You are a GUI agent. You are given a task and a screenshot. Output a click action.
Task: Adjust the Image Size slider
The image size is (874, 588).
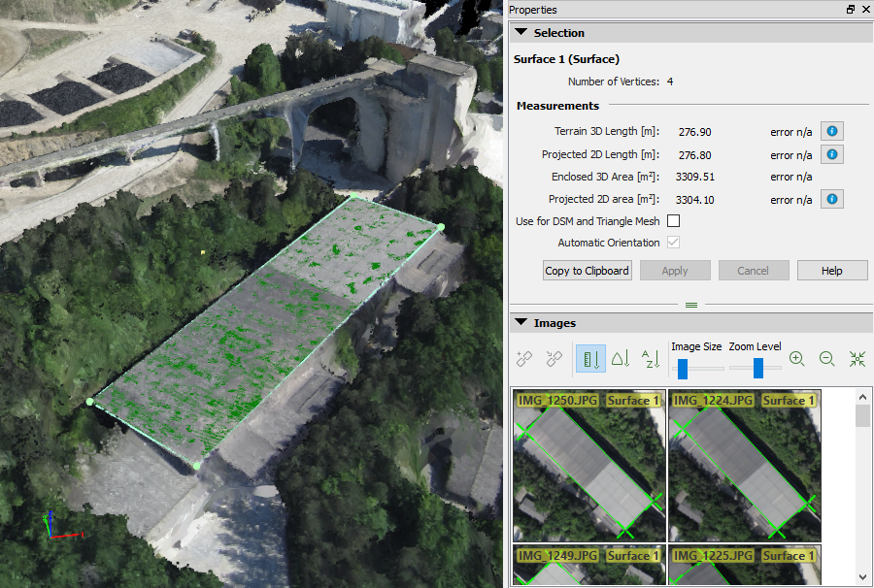683,369
